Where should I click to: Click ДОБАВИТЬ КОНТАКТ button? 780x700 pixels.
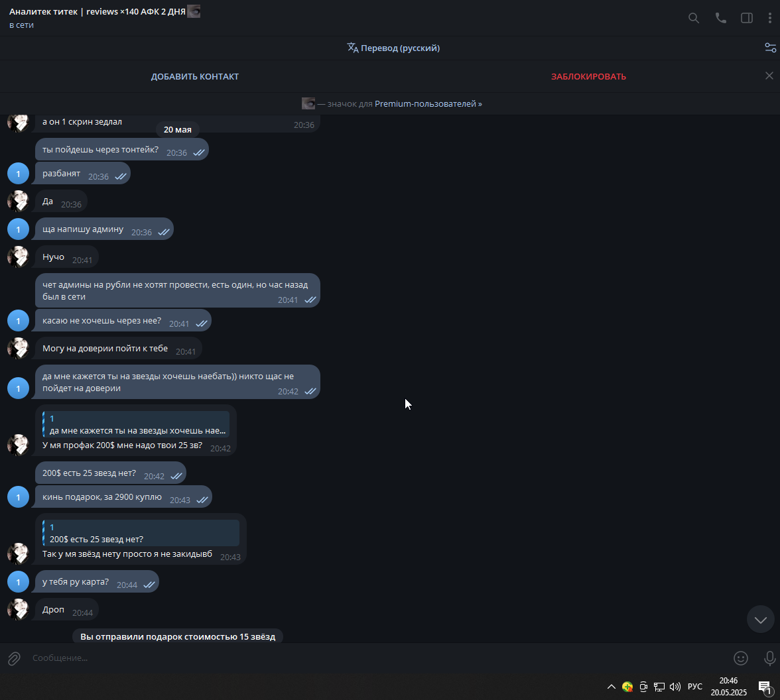tap(195, 77)
